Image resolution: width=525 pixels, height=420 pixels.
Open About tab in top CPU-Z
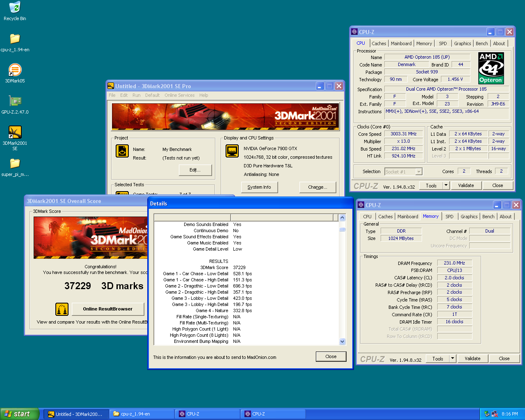[x=499, y=43]
